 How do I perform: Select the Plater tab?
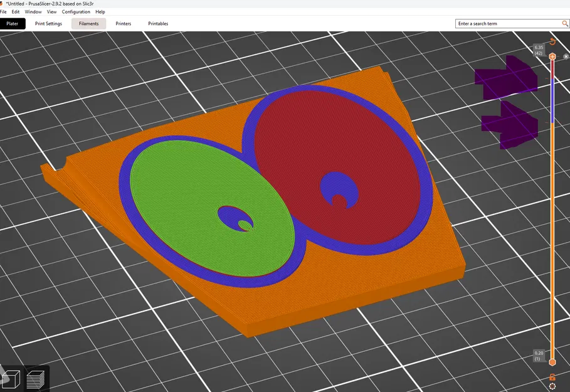[13, 23]
